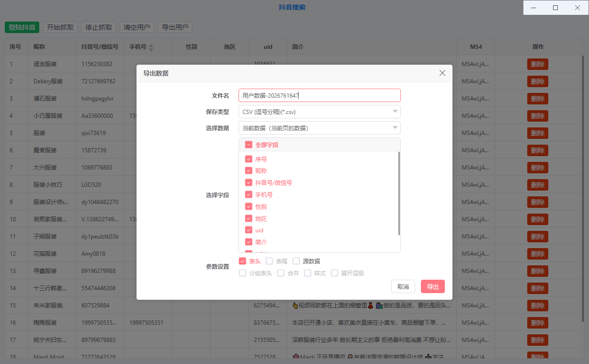Viewport: 589px width, 364px height.
Task: Click the 文件名 input field
Action: click(x=319, y=95)
